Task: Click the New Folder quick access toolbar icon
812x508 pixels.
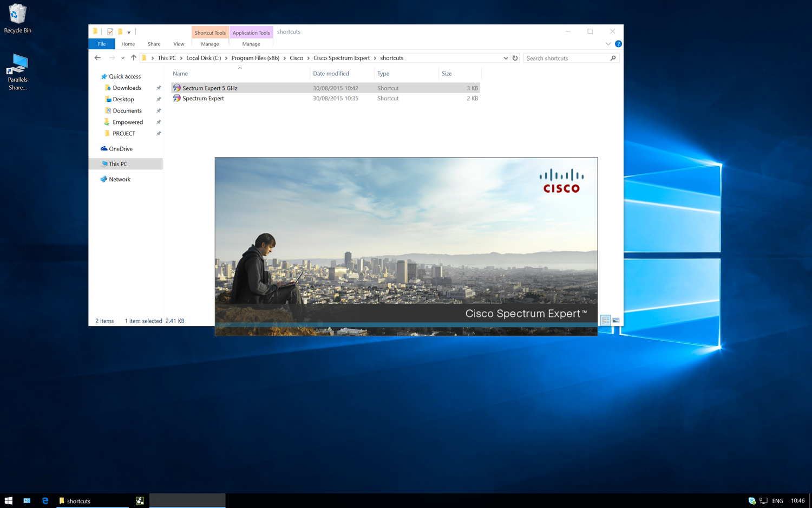Action: point(120,32)
